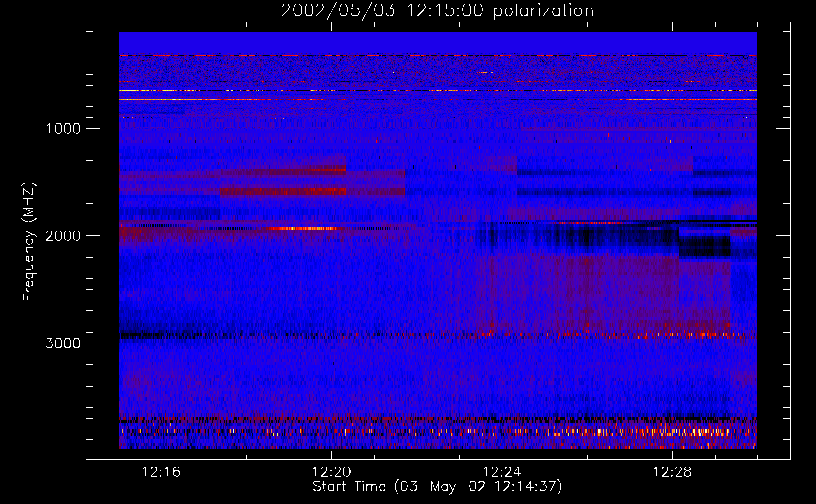Click the "1000" frequency tick label
816x504 pixels.
(63, 129)
